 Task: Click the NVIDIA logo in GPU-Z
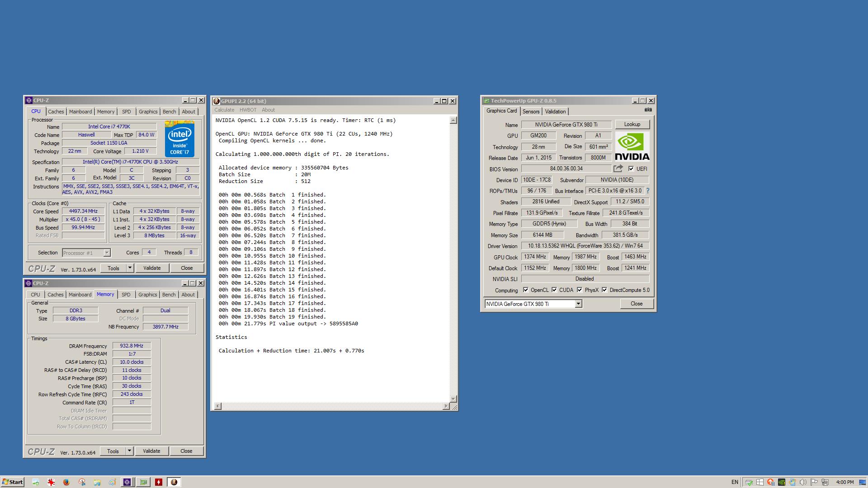pos(632,147)
